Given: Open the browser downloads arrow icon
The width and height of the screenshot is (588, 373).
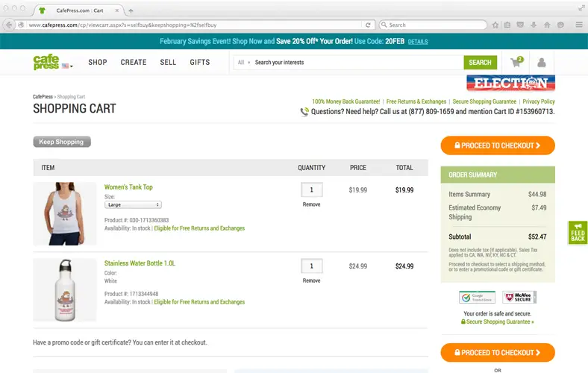Looking at the screenshot, I should click(534, 25).
